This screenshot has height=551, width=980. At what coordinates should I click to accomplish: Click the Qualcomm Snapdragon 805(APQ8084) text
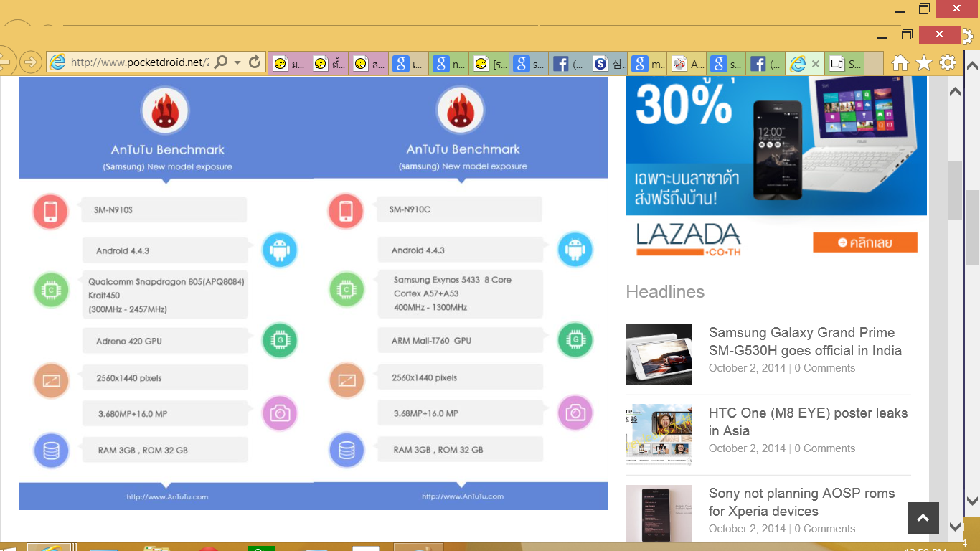click(x=166, y=282)
